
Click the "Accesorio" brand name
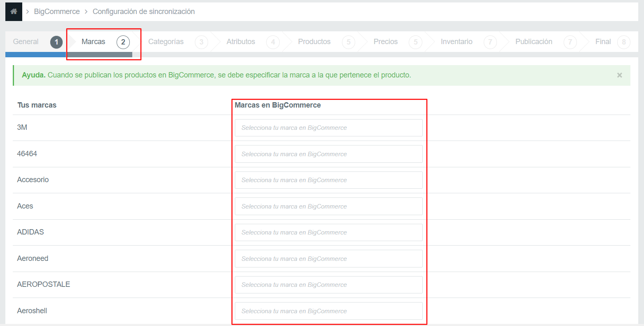coord(33,180)
